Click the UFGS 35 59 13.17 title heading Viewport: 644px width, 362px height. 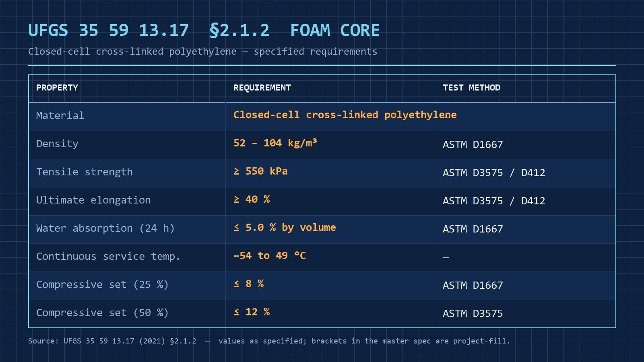[x=204, y=31]
